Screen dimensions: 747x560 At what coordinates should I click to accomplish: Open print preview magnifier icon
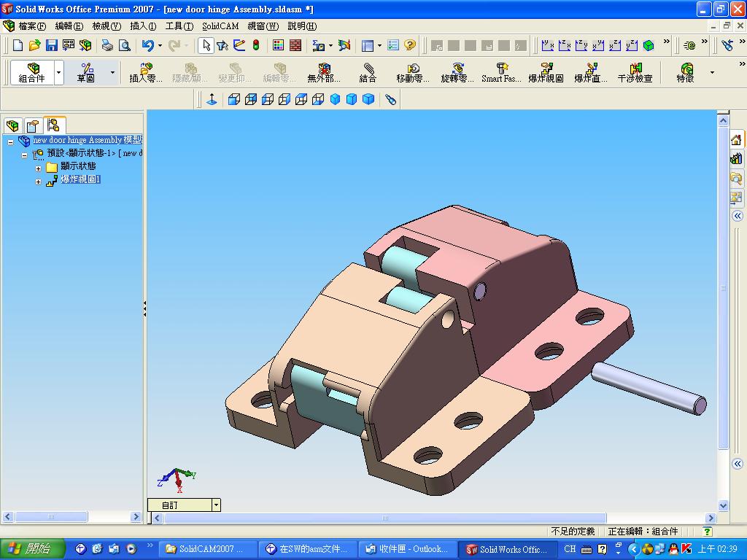pyautogui.click(x=124, y=45)
